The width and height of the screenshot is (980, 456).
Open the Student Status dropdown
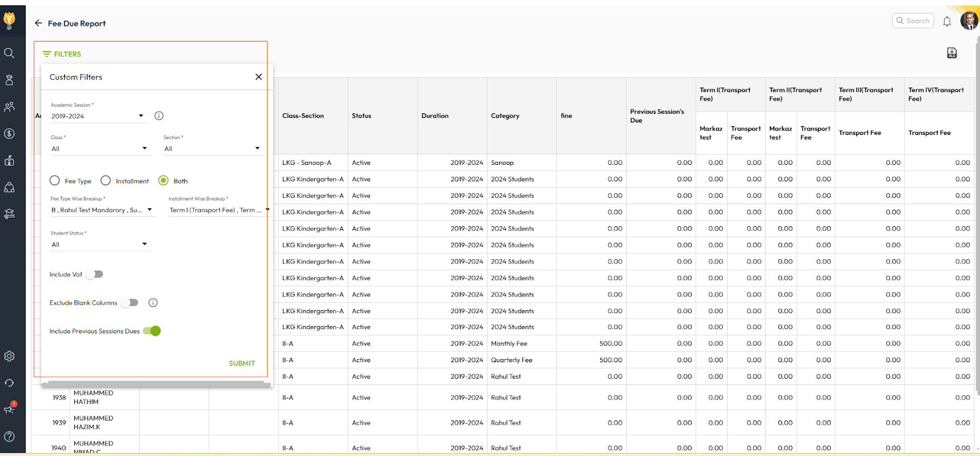click(x=99, y=245)
